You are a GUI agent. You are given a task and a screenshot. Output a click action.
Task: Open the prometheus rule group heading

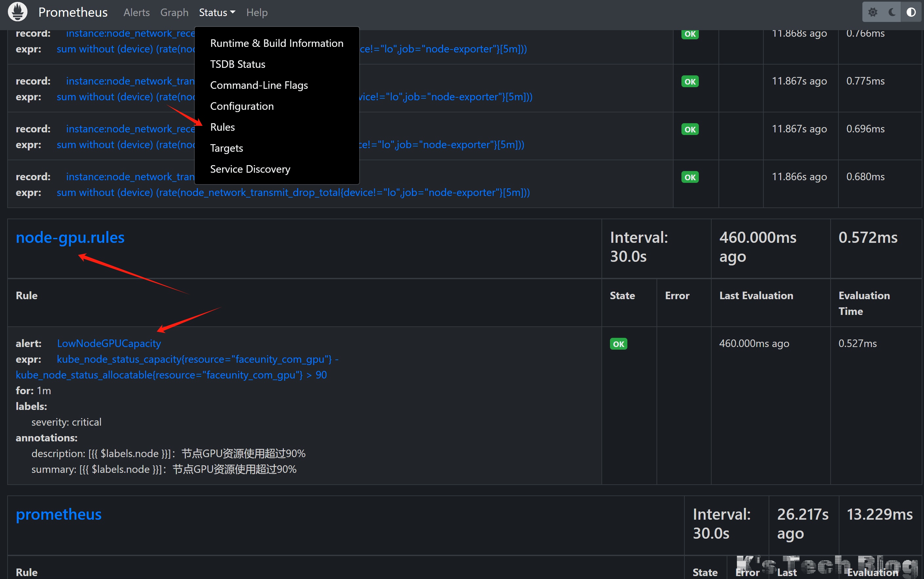(59, 514)
